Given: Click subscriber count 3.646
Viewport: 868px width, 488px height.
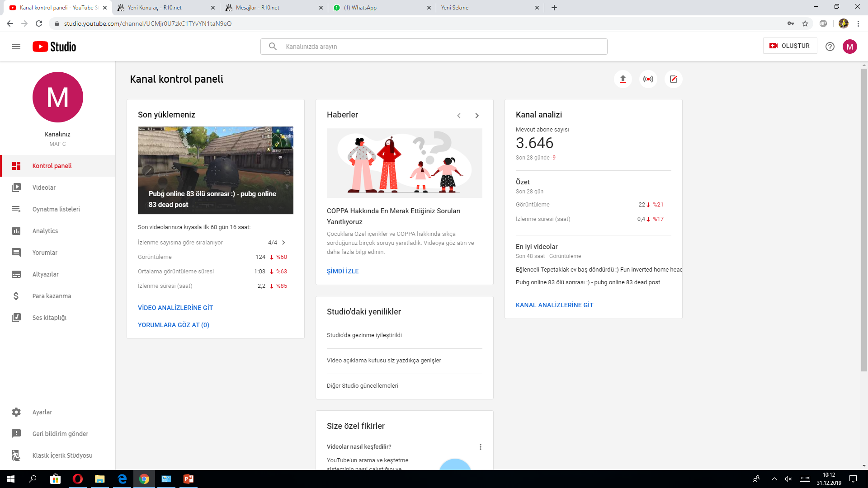Looking at the screenshot, I should point(534,143).
